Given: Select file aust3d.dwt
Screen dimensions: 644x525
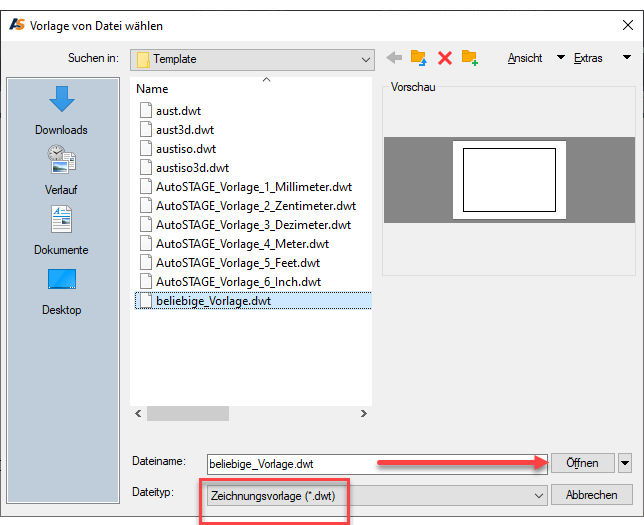Looking at the screenshot, I should pyautogui.click(x=185, y=130).
